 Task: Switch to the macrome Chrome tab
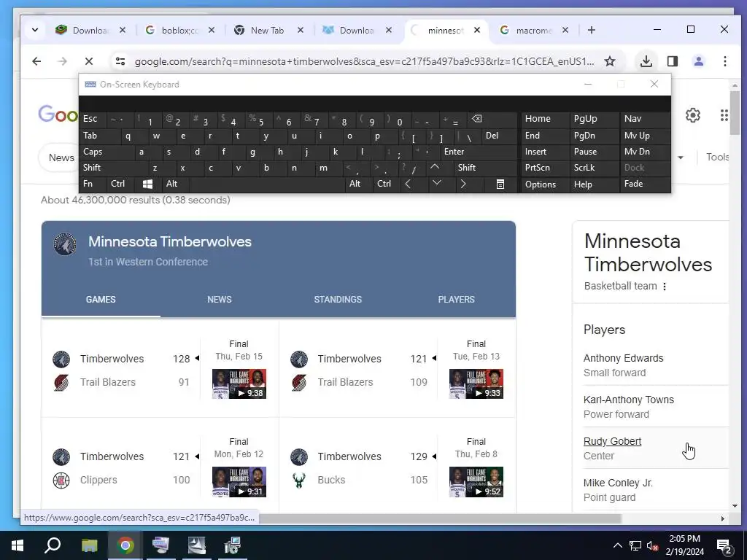533,30
